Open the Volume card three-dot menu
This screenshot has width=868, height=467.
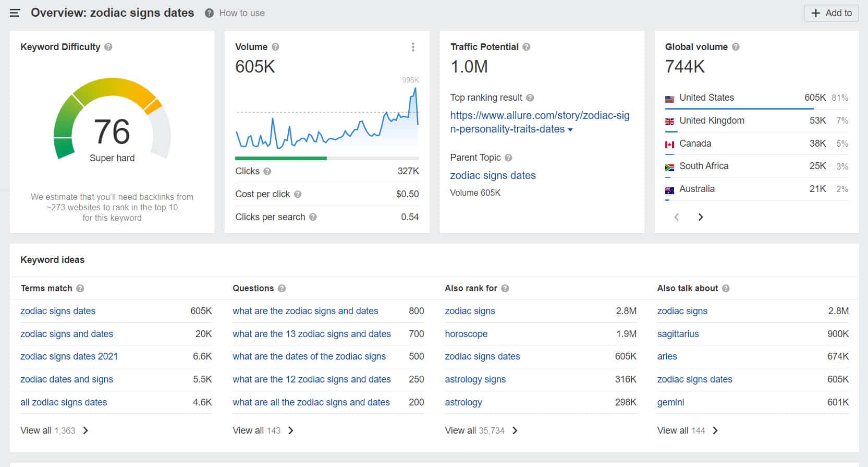coord(413,47)
